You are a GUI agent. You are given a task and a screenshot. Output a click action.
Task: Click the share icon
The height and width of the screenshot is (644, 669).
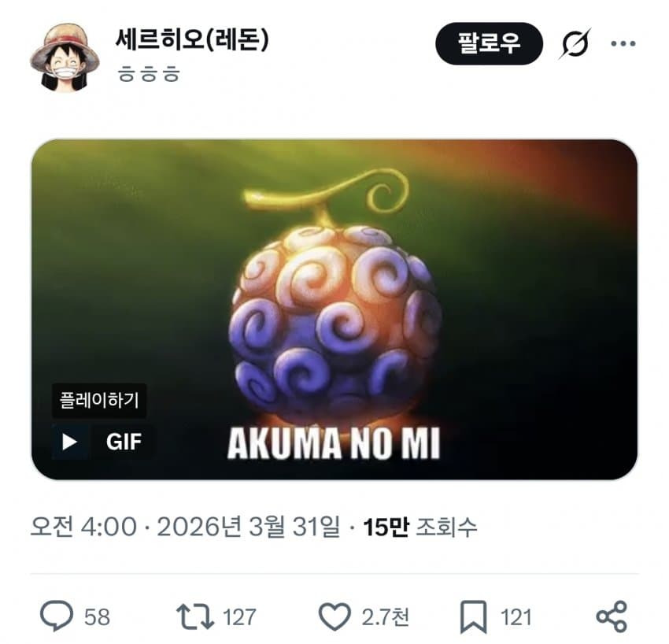[x=612, y=616]
